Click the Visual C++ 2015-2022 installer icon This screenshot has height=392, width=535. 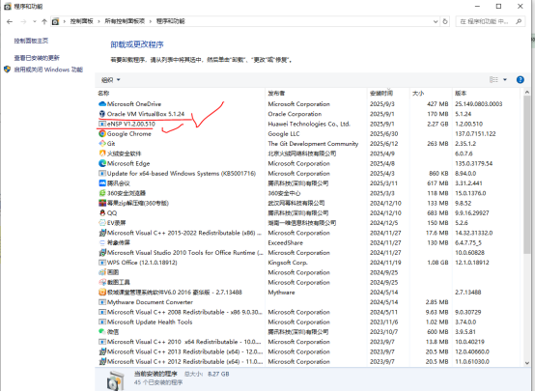(x=102, y=233)
